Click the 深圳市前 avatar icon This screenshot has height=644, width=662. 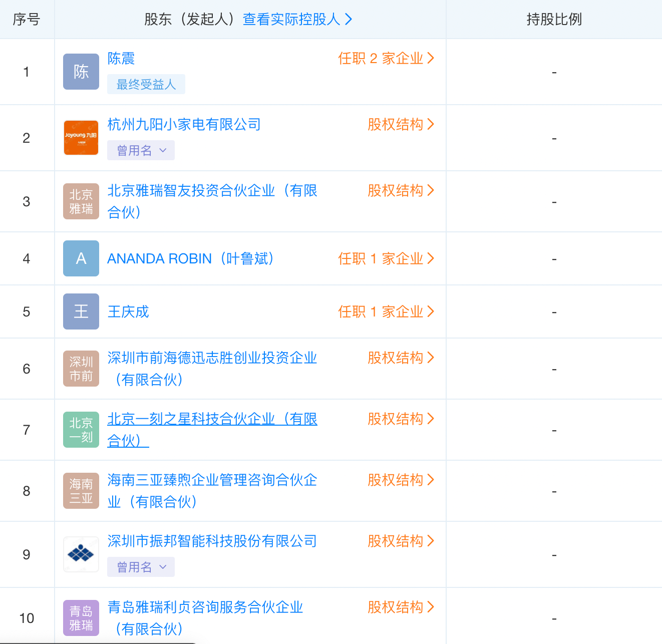(81, 369)
